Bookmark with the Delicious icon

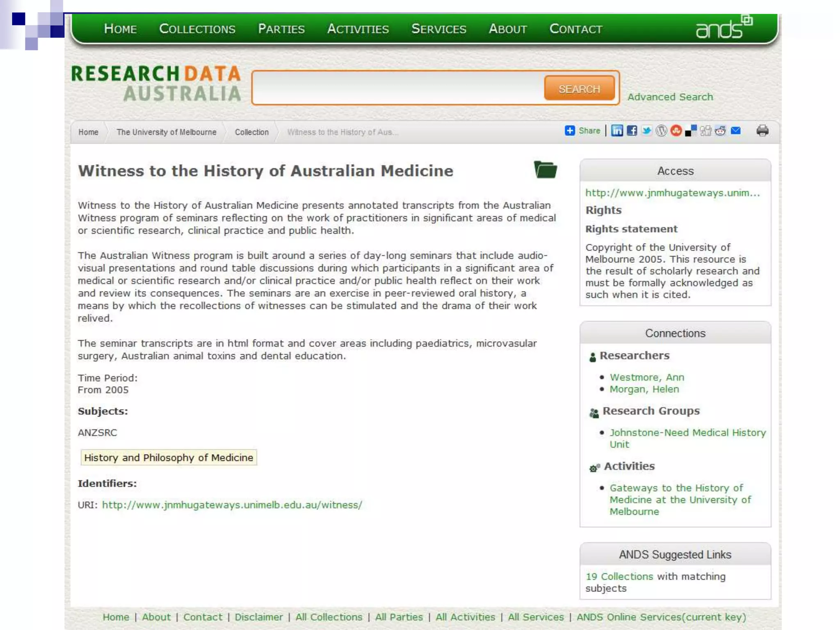pos(691,131)
